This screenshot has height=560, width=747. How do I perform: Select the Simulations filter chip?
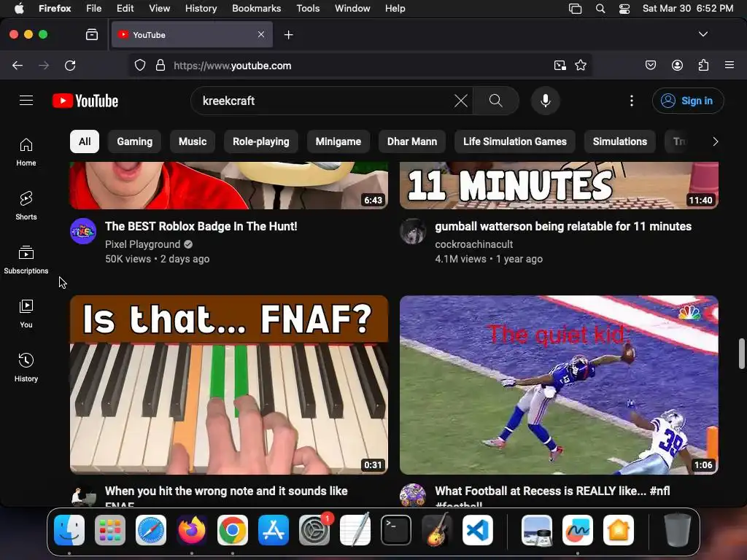(620, 141)
